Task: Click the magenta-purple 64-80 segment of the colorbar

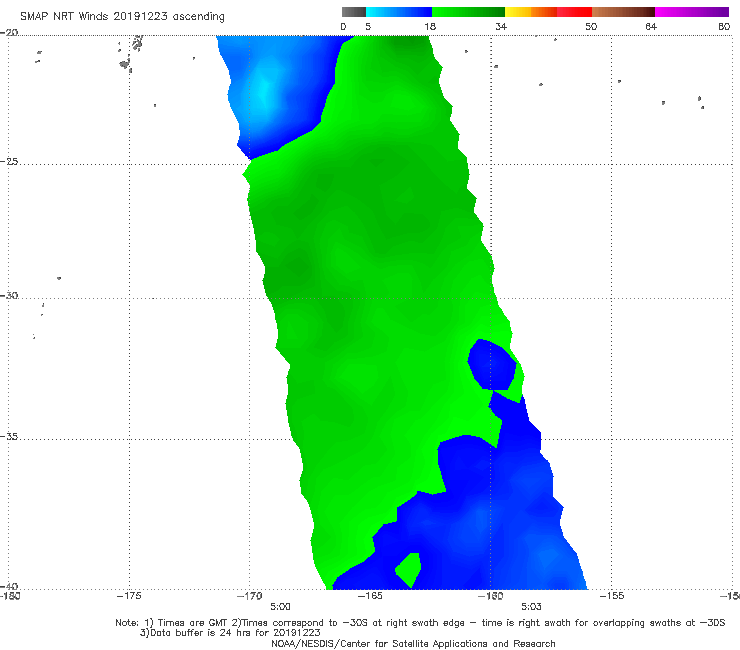Action: point(692,12)
